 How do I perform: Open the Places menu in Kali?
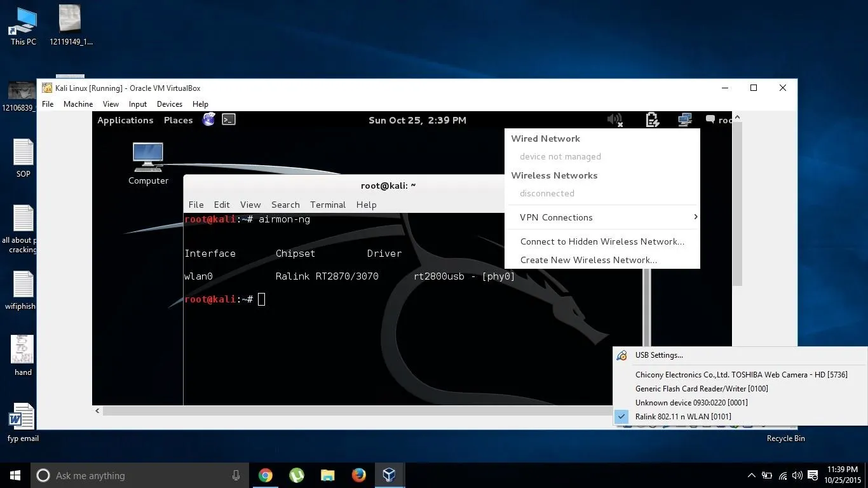178,120
